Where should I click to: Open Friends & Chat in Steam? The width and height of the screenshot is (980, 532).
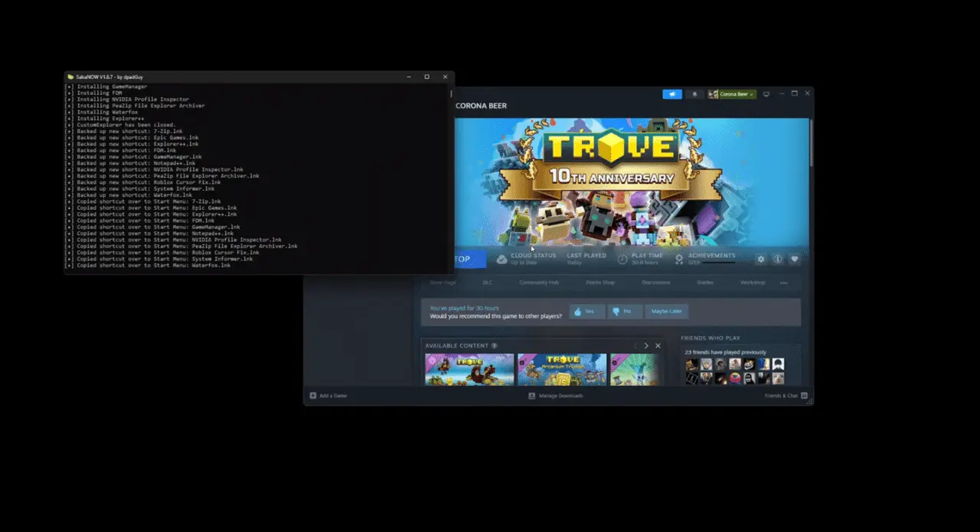click(786, 396)
